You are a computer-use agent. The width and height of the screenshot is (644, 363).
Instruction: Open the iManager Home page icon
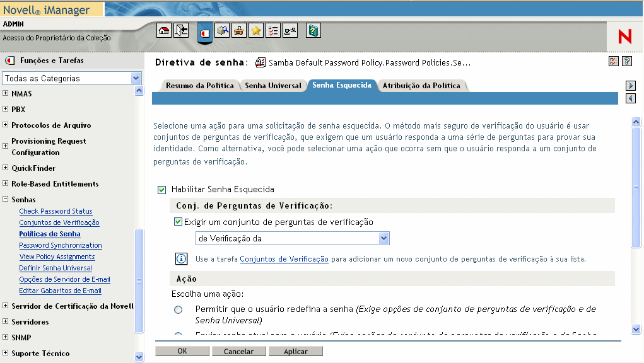click(164, 31)
